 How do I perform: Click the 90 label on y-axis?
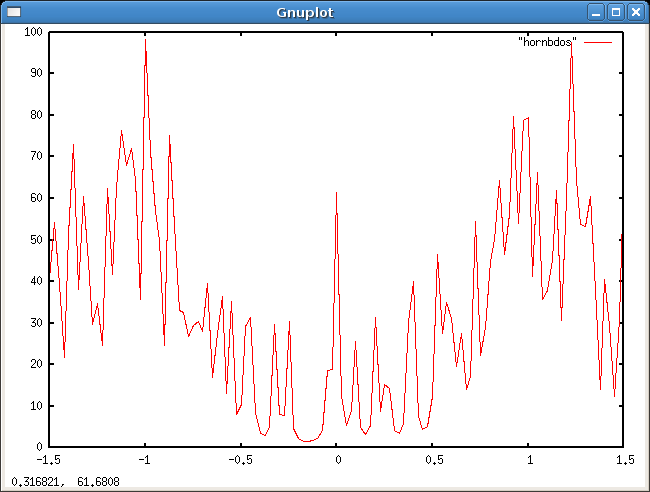point(36,73)
